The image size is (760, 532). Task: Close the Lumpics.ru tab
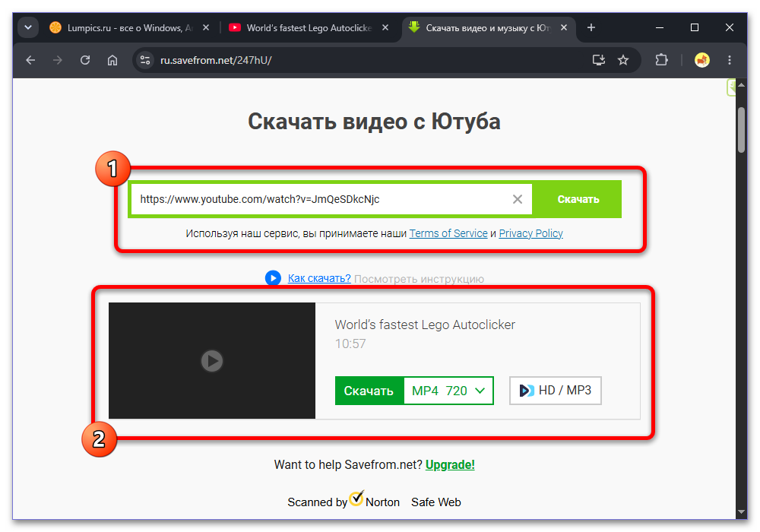[x=206, y=27]
